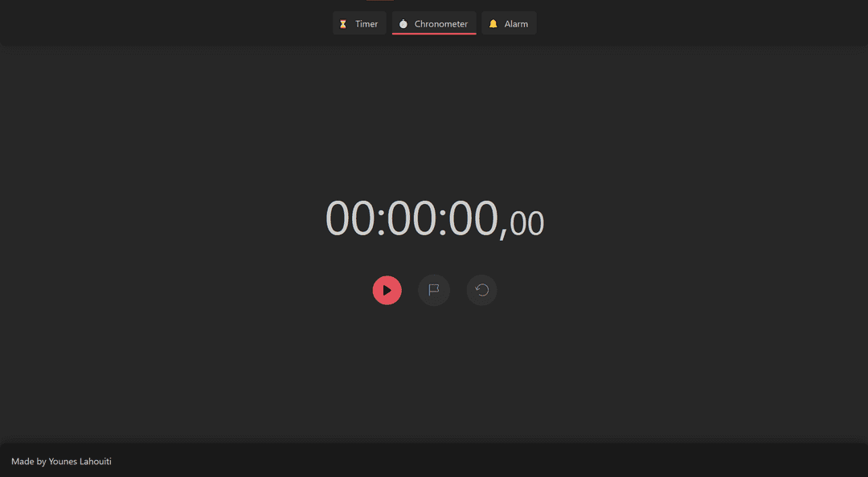This screenshot has height=477, width=868.
Task: Record a lap with the flag icon
Action: (434, 290)
